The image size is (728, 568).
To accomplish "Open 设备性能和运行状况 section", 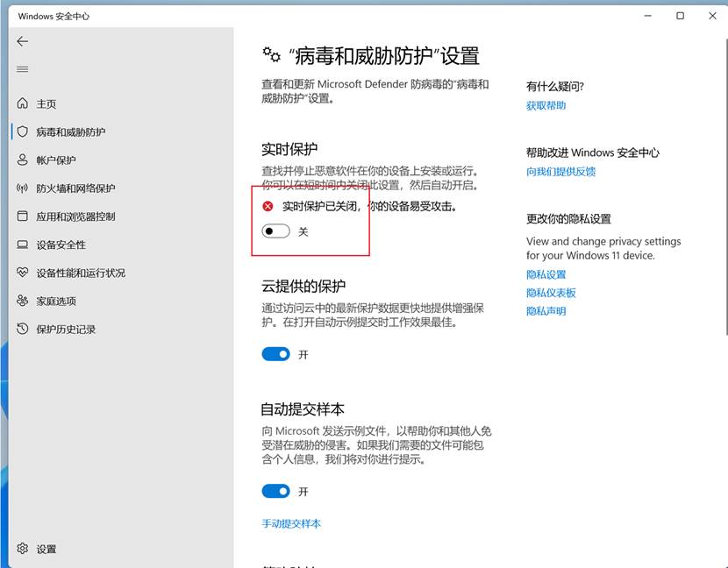I will tap(81, 273).
